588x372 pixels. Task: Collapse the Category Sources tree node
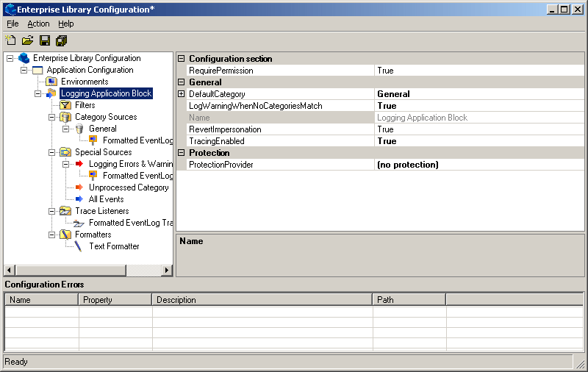52,117
